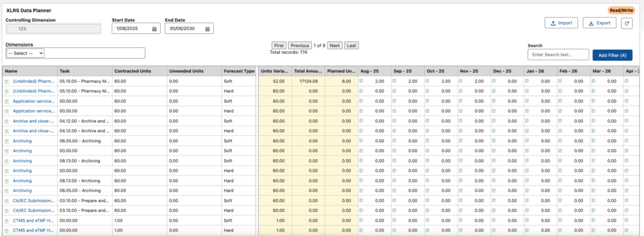
Task: Click the refresh icon button beside Export
Action: coord(627,23)
